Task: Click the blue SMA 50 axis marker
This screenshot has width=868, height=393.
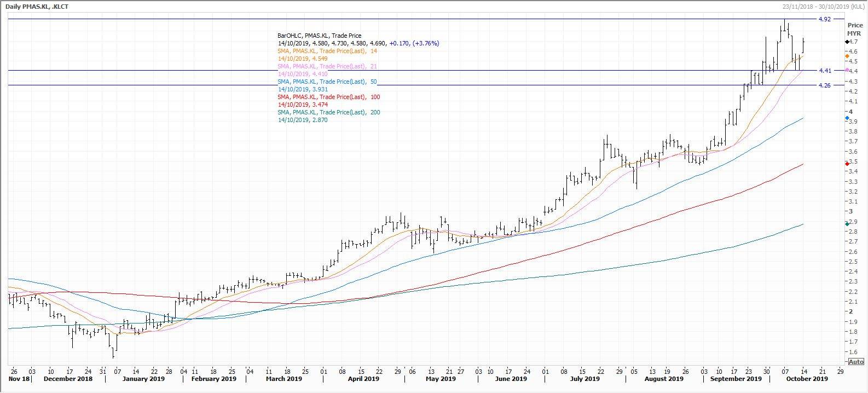Action: [x=847, y=118]
